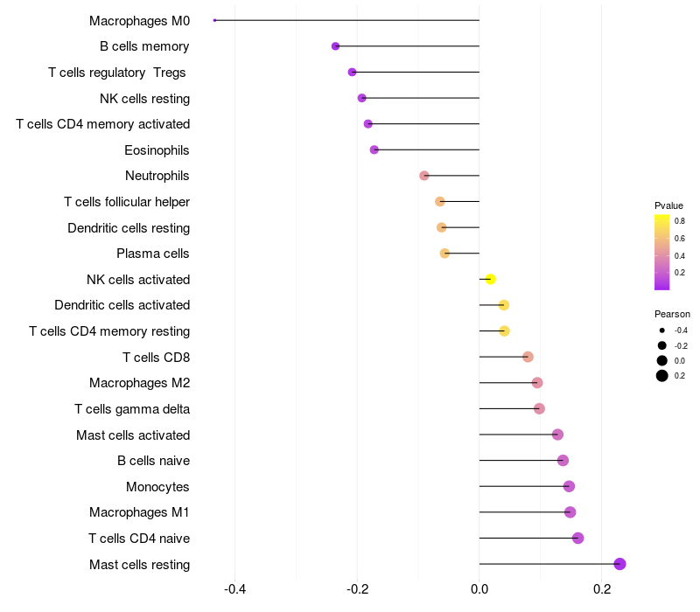Image resolution: width=700 pixels, height=612 pixels.
Task: Click the Pvalue legend title
Action: (668, 205)
